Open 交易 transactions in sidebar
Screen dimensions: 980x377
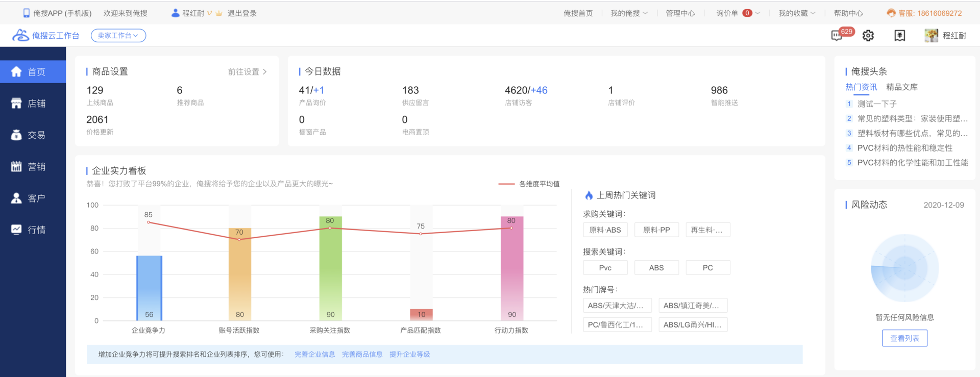click(x=33, y=135)
